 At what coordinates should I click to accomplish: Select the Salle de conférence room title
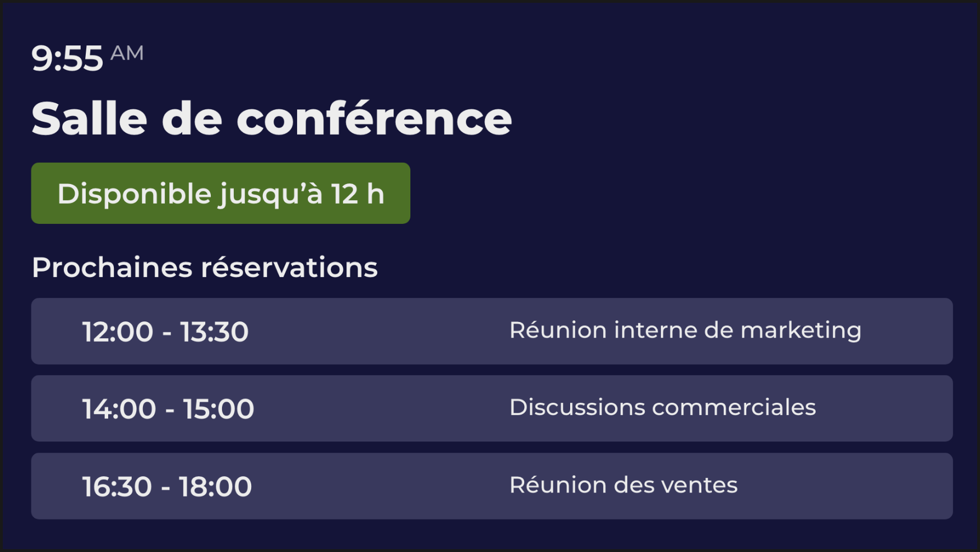click(271, 118)
